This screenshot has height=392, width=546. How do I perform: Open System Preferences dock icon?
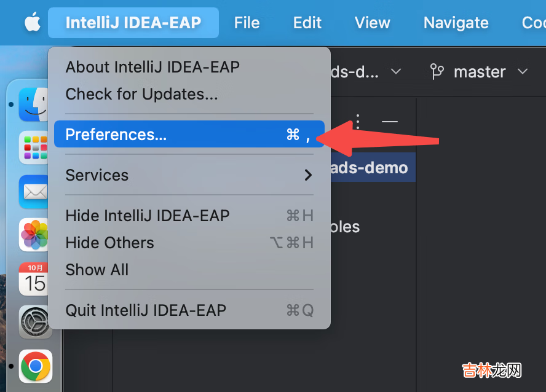pos(34,322)
